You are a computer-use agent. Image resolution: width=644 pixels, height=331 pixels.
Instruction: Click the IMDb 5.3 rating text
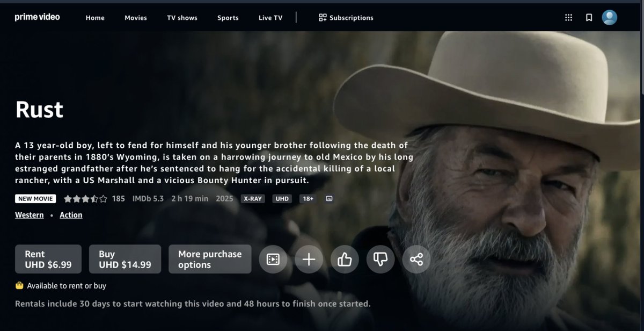[147, 199]
